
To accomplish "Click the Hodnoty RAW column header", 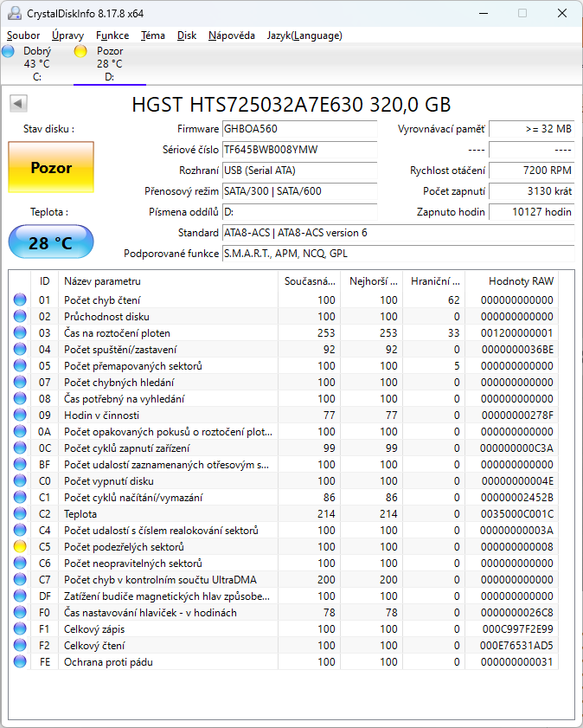I will 511,280.
